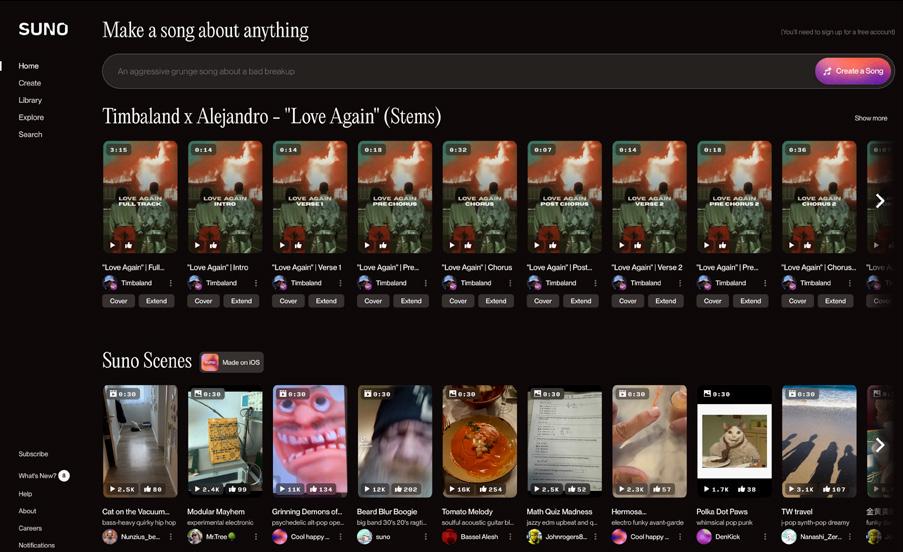Go to Library in sidebar
Image resolution: width=903 pixels, height=552 pixels.
(x=30, y=100)
